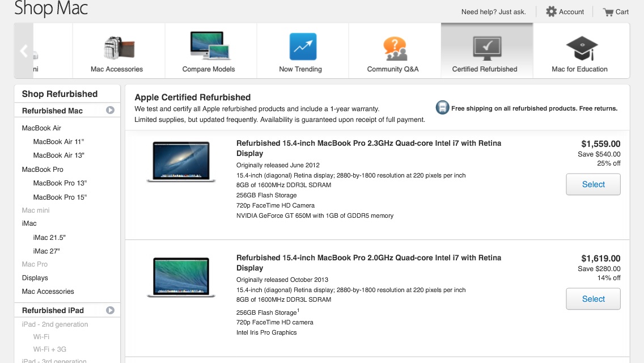Viewport: 644px width, 363px height.
Task: Click the Compare Models iMac icon
Action: tap(210, 45)
